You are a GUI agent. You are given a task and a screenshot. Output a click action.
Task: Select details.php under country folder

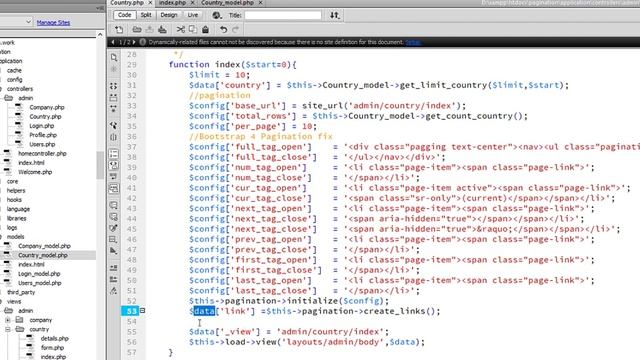54,338
